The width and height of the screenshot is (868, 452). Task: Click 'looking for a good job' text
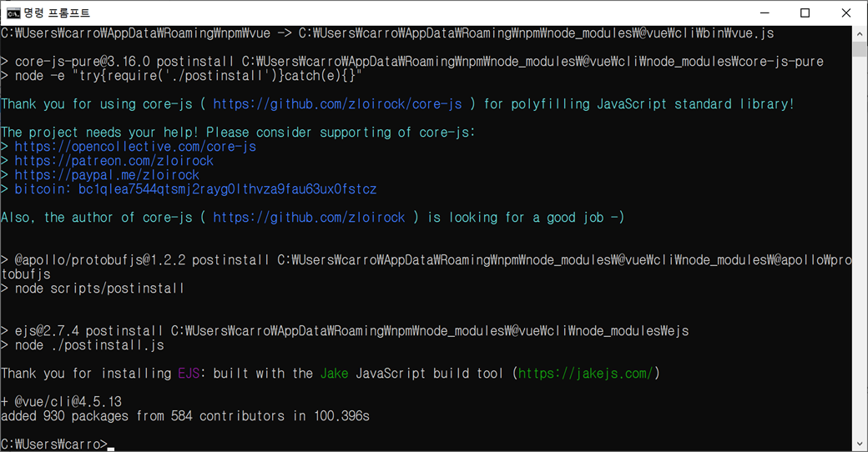point(527,218)
